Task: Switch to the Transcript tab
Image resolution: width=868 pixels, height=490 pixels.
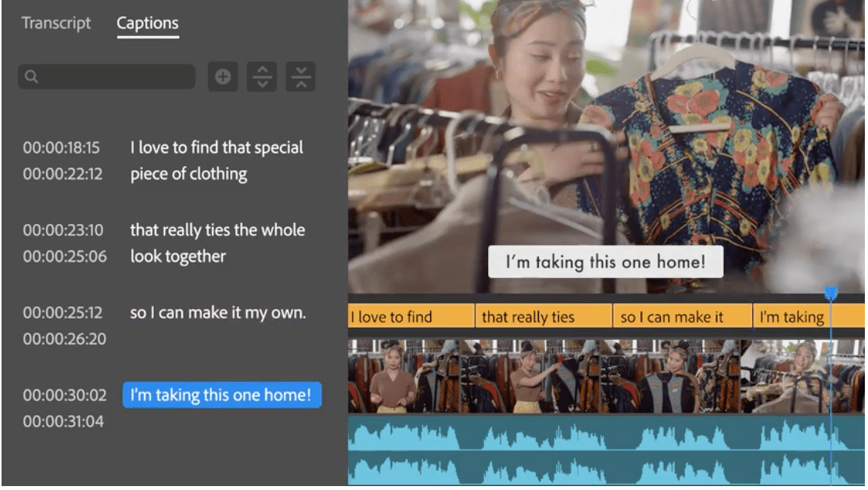Action: click(56, 23)
